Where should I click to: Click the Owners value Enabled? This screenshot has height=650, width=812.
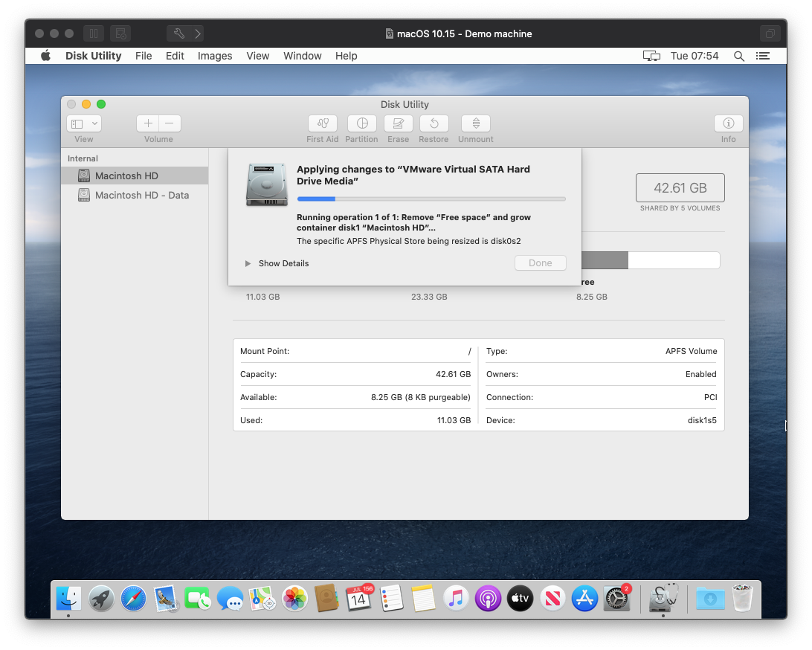point(700,375)
